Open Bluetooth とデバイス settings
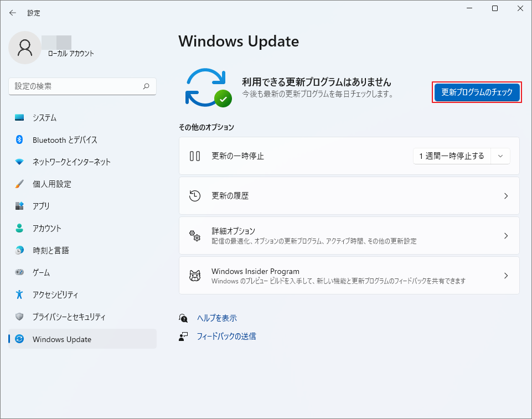The image size is (532, 419). click(x=82, y=139)
